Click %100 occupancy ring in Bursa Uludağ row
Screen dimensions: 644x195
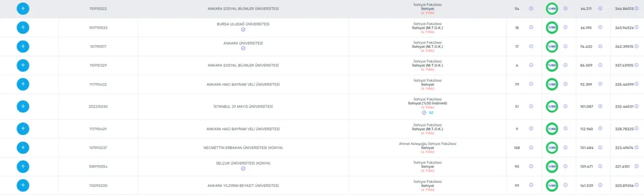(x=552, y=27)
